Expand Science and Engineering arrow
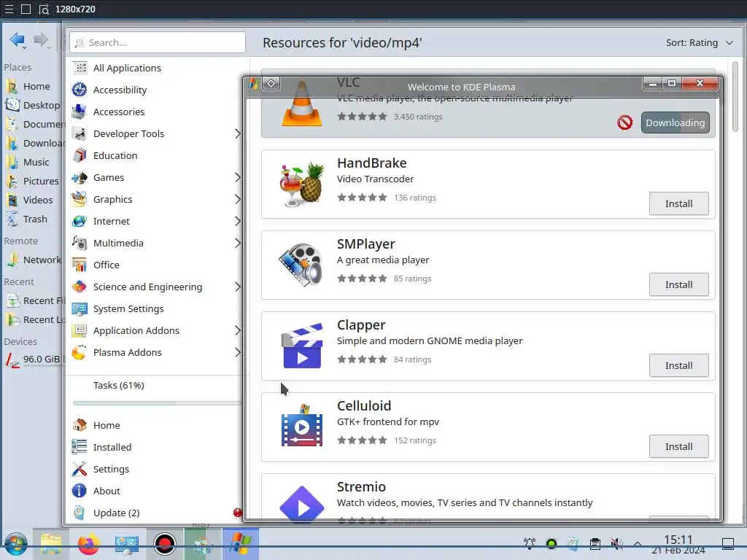Screen dimensions: 747x560 click(238, 287)
